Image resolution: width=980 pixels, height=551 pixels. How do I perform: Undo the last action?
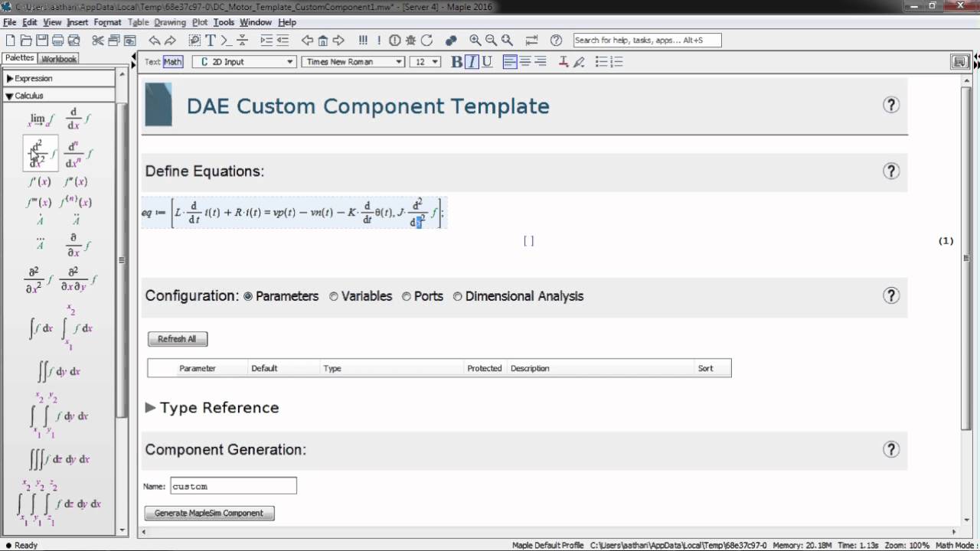point(155,41)
